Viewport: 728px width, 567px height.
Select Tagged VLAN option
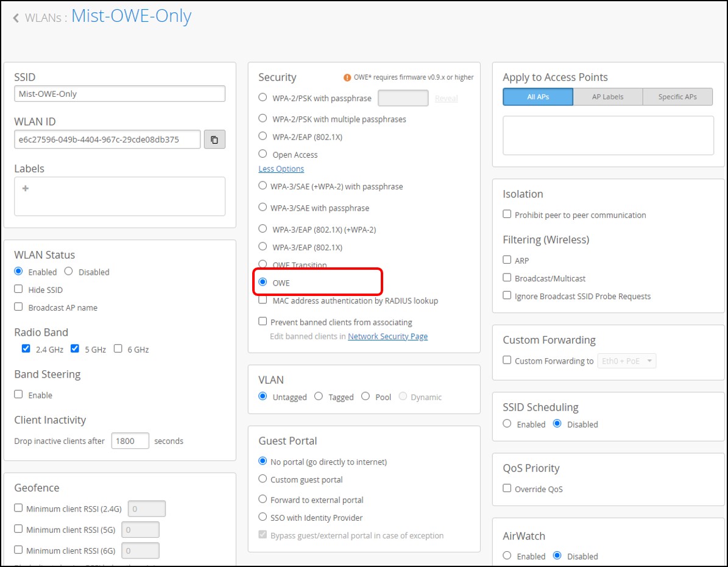click(x=319, y=396)
